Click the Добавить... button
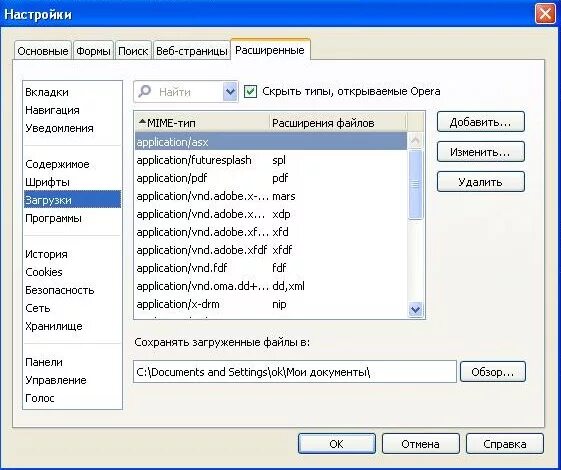561x470 pixels. pos(480,122)
